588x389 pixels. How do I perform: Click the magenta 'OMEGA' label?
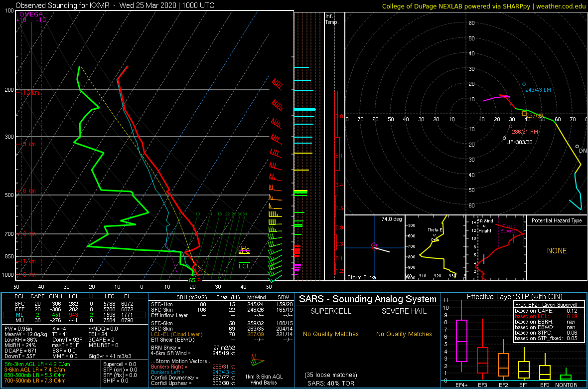[31, 14]
